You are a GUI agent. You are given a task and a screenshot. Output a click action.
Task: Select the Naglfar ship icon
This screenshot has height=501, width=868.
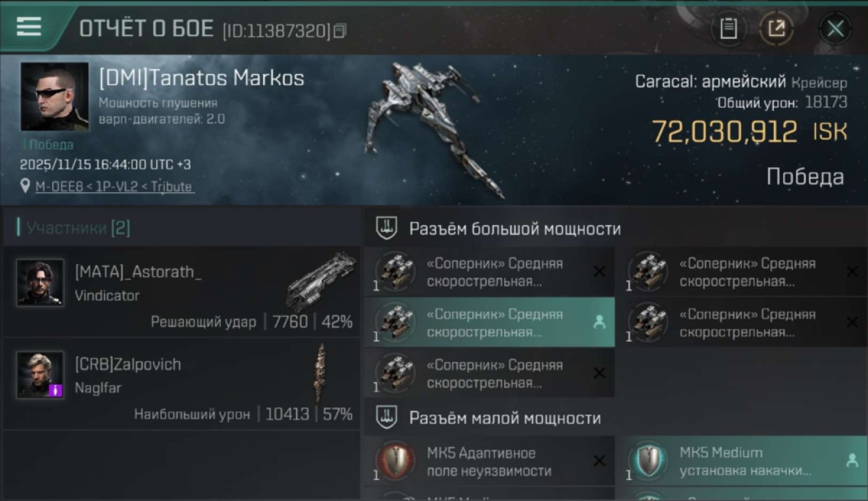pyautogui.click(x=321, y=373)
